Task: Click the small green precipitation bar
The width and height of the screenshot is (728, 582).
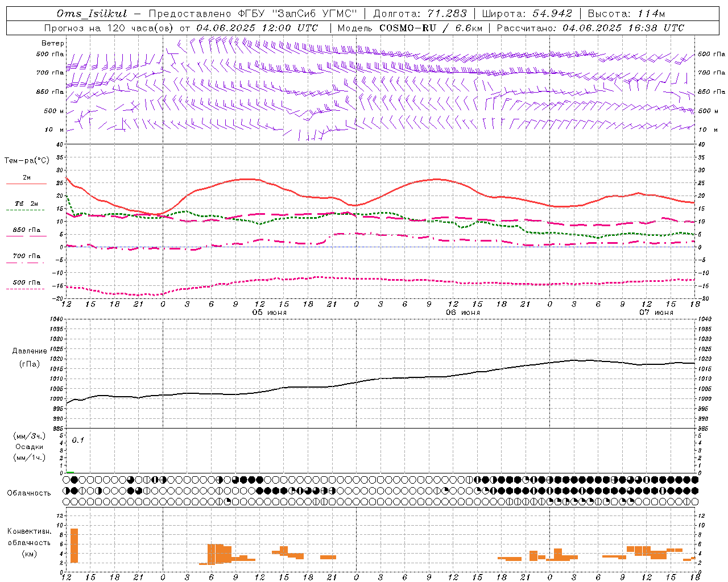Action: (70, 472)
